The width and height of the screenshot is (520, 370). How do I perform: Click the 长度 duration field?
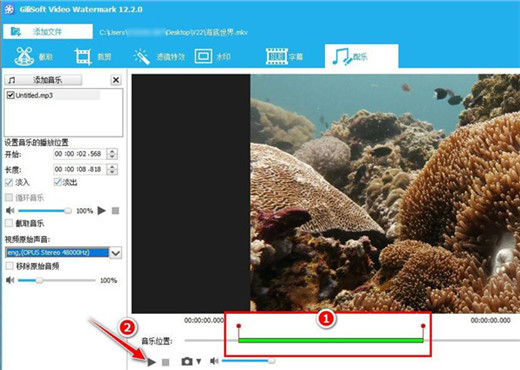pyautogui.click(x=79, y=169)
